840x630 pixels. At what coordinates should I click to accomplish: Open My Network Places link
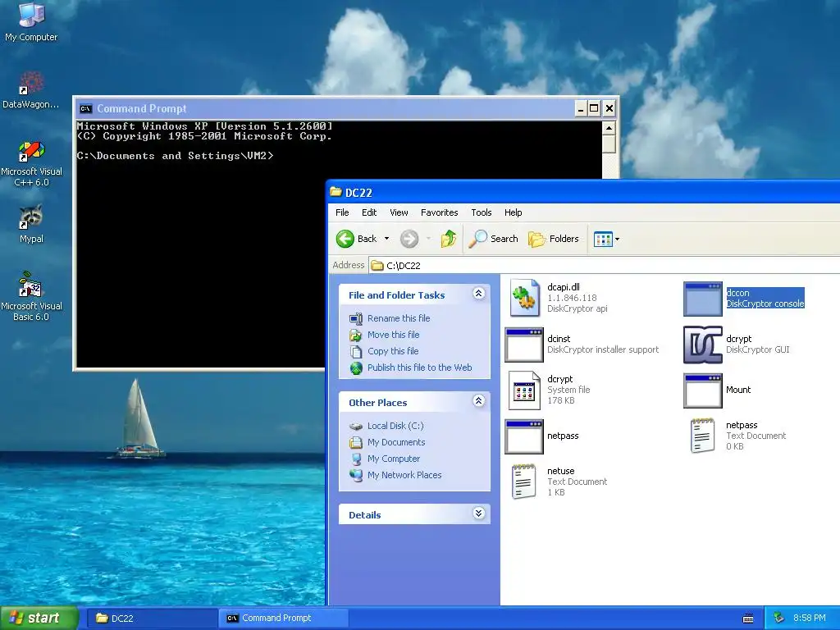tap(404, 475)
